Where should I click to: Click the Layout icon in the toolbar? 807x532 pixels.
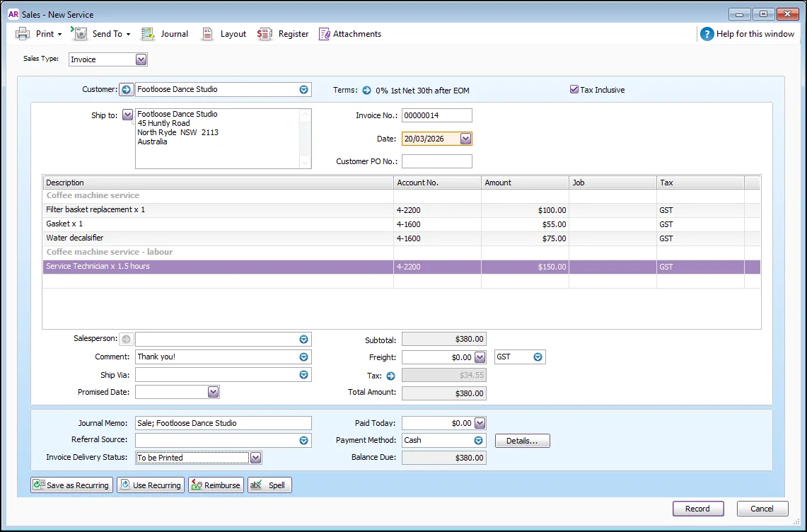pos(223,33)
